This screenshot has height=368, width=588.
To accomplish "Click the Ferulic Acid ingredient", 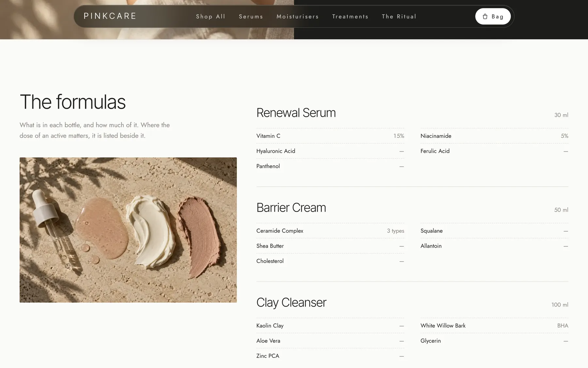I will 435,151.
